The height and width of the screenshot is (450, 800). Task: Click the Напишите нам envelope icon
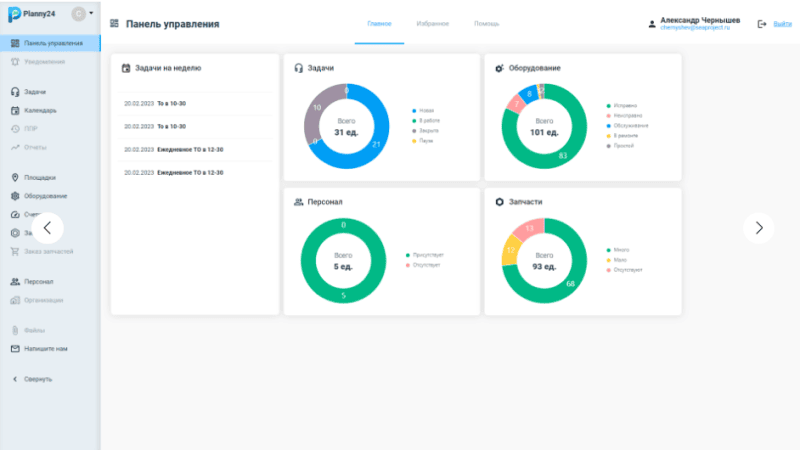coord(15,349)
